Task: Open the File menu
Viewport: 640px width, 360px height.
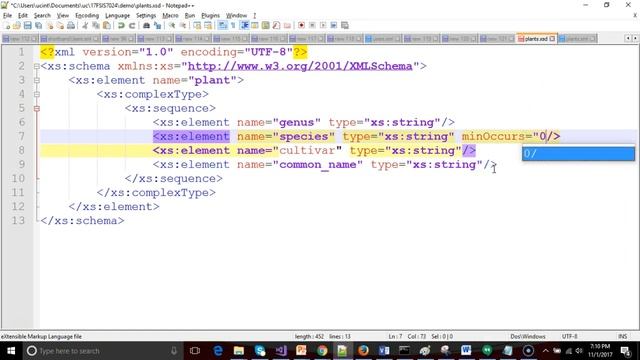Action: 7,16
